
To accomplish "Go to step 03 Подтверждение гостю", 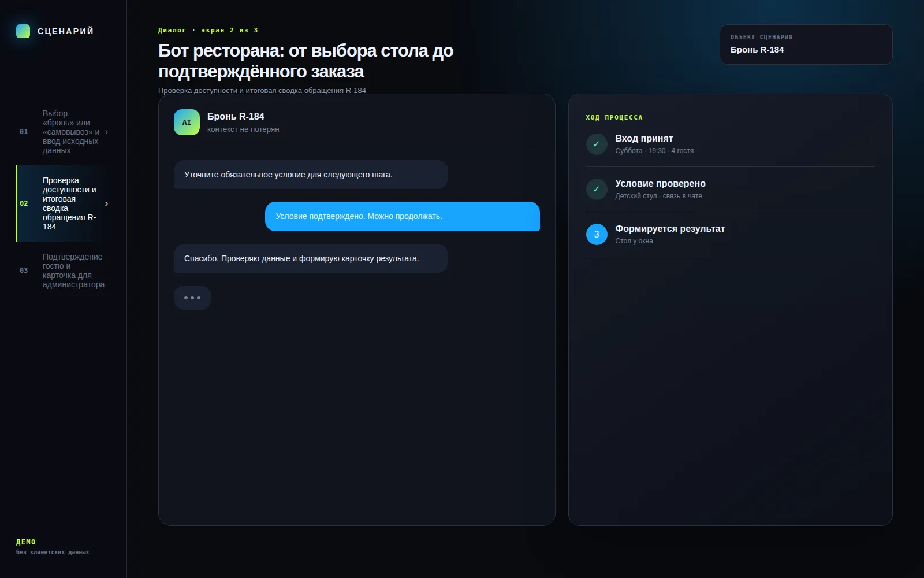I will pyautogui.click(x=64, y=271).
